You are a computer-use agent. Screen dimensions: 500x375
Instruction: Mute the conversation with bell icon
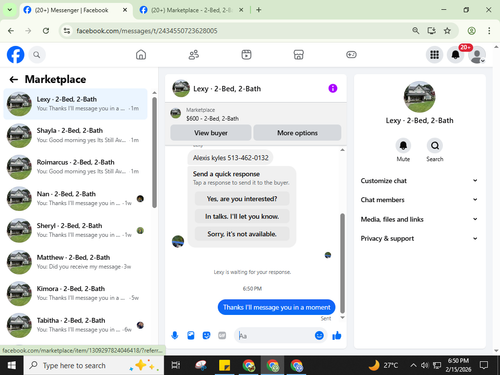tap(403, 146)
